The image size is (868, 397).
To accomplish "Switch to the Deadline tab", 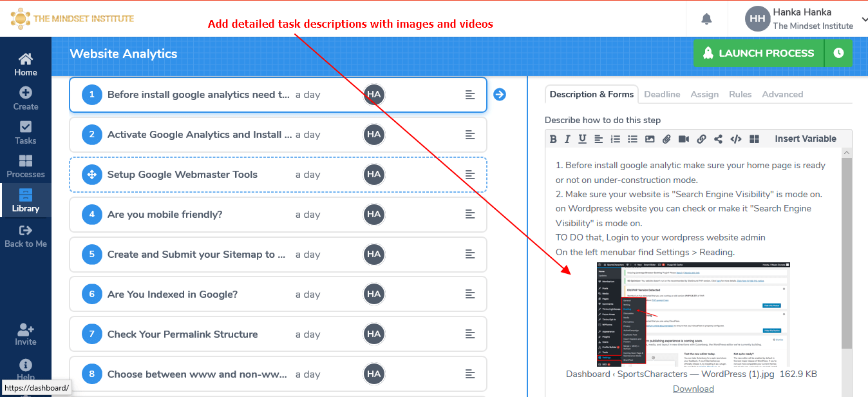I will [x=662, y=94].
